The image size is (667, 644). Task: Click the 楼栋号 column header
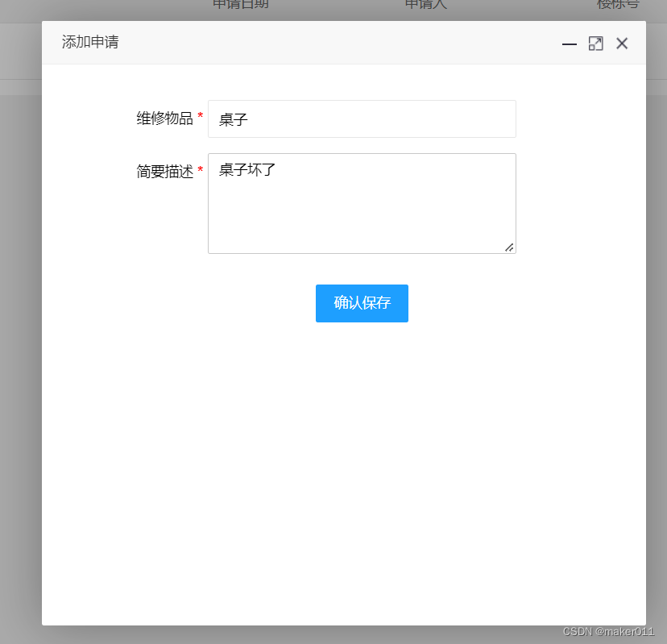pyautogui.click(x=618, y=4)
